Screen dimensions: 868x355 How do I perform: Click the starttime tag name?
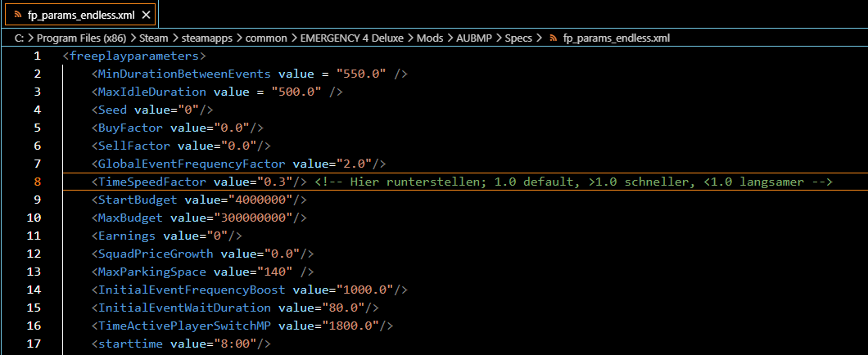click(x=130, y=344)
